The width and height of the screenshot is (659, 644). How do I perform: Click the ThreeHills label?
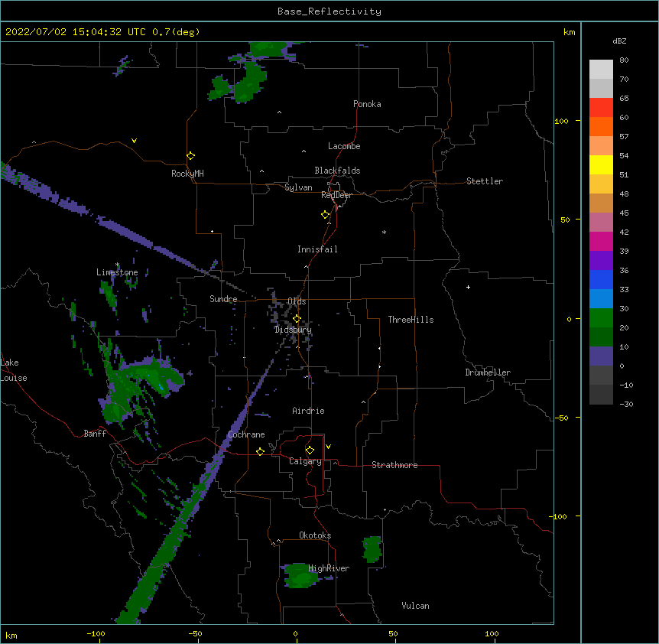coord(411,320)
